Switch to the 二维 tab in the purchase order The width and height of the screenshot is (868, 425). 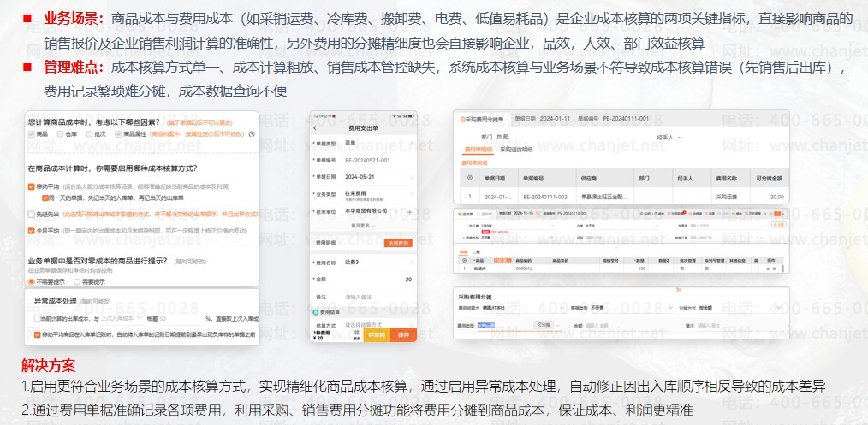tap(476, 251)
